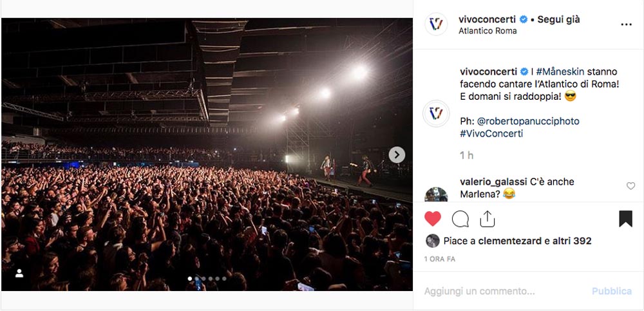
Task: Open the #VivoConcerti hashtag
Action: [491, 133]
